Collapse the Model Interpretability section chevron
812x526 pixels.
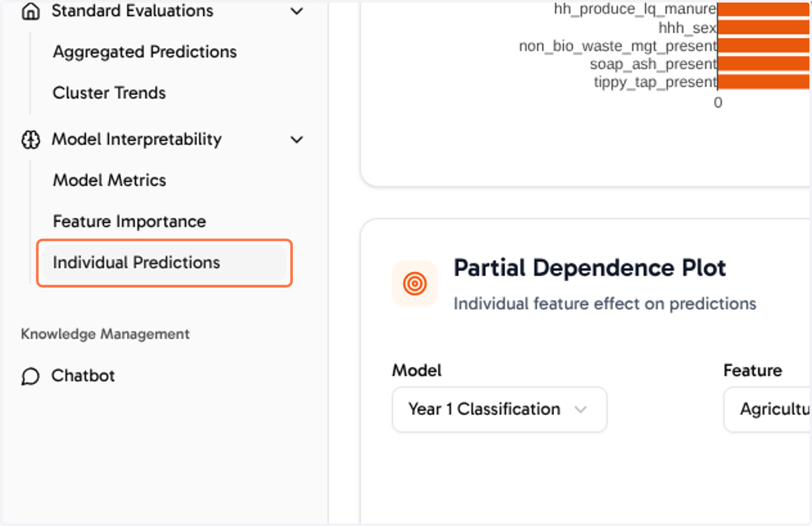[296, 139]
